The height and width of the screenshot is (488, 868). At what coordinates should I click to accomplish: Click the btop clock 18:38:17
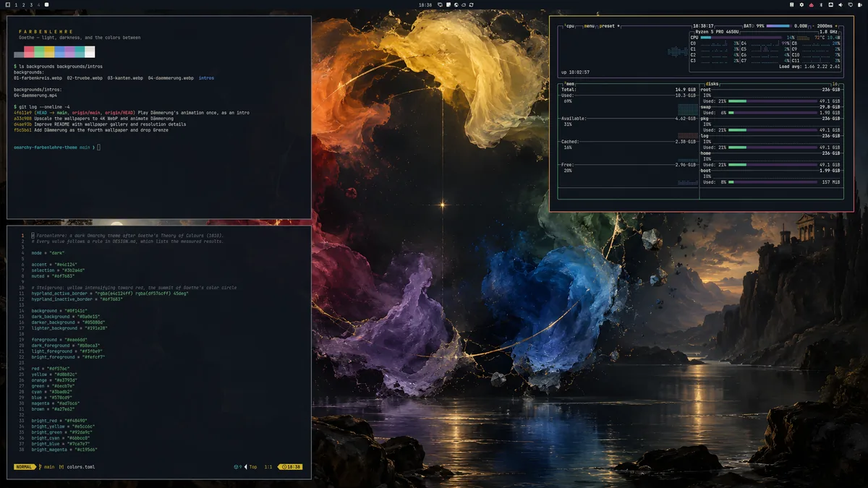(x=703, y=26)
